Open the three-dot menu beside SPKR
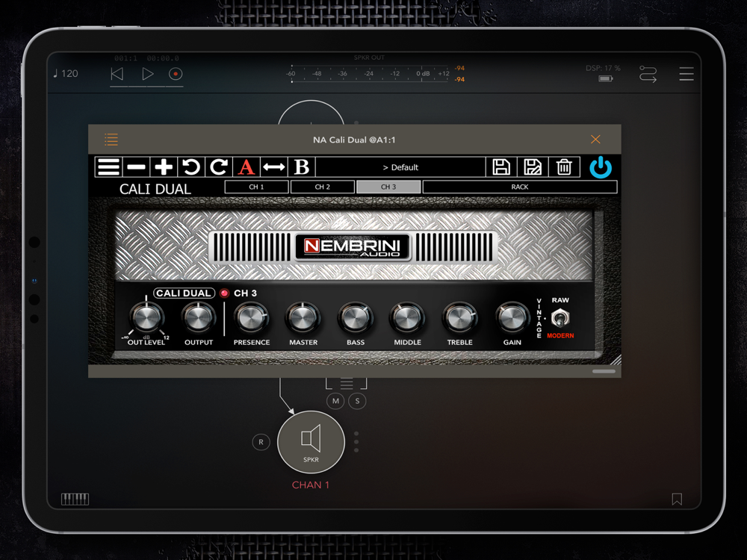Image resolution: width=747 pixels, height=560 pixels. (356, 442)
